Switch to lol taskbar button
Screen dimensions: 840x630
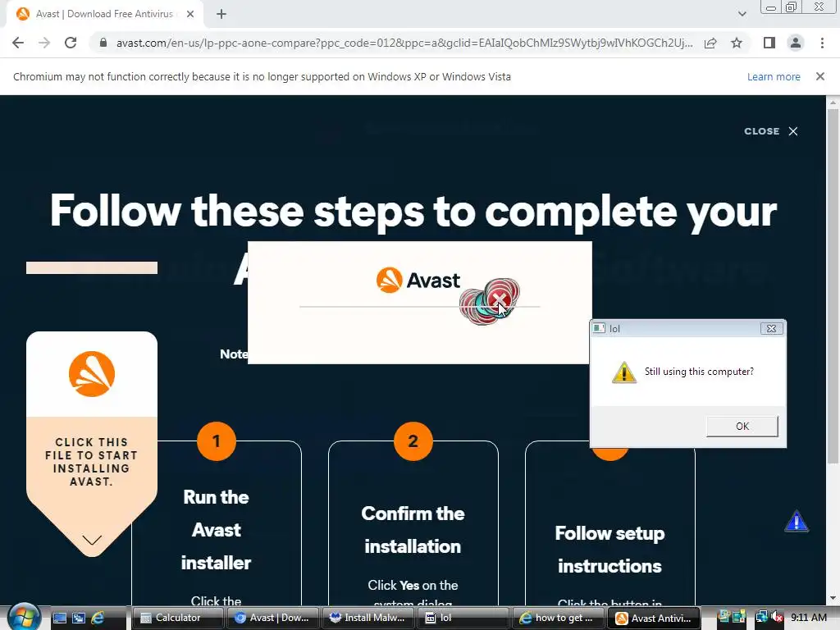(x=463, y=618)
